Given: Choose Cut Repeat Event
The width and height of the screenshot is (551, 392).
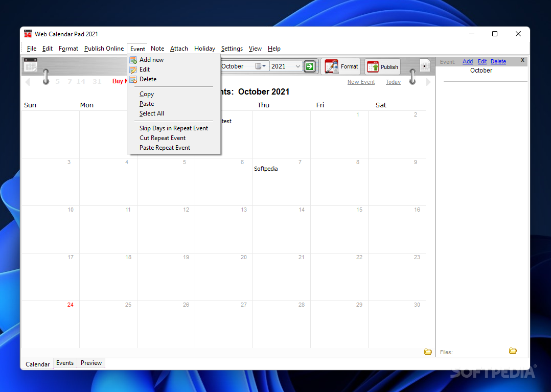Looking at the screenshot, I should click(x=174, y=138).
